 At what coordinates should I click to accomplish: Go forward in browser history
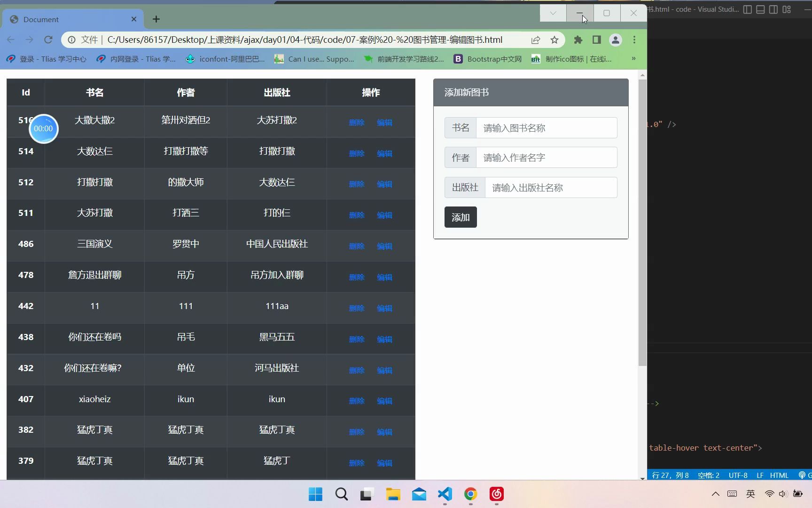click(29, 40)
